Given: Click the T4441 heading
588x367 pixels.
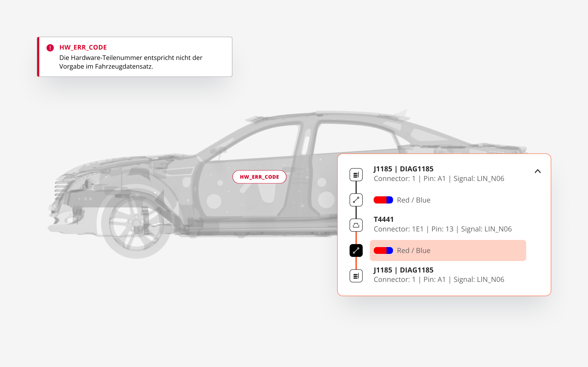Looking at the screenshot, I should pos(383,219).
